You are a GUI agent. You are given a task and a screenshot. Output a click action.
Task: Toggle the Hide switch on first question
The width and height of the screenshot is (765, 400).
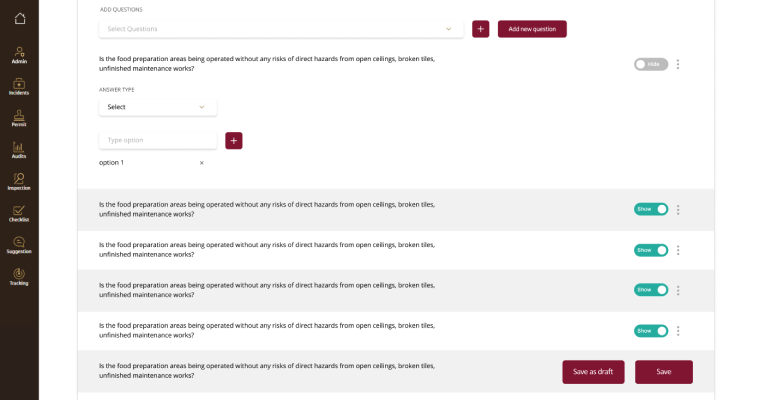651,64
